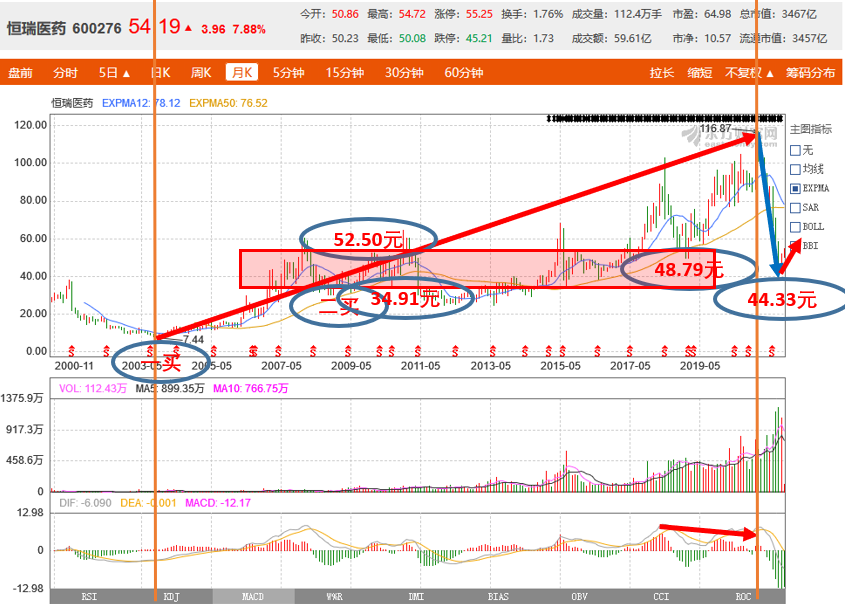845x604 pixels.
Task: Select the MACD indicator tab
Action: tap(253, 596)
